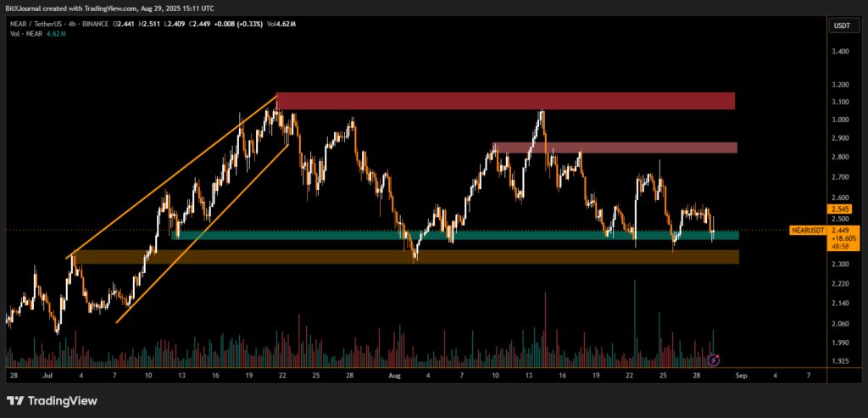The width and height of the screenshot is (868, 418).
Task: Select the pink mid resistance rectangle
Action: tap(615, 148)
